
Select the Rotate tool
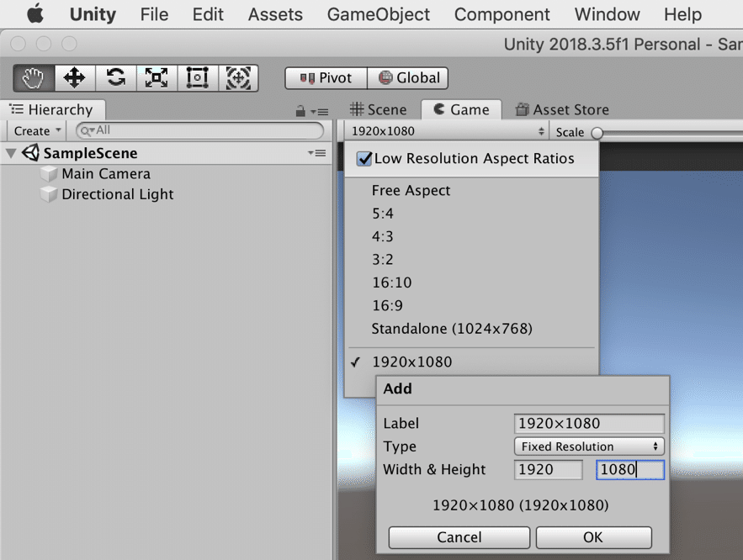click(115, 78)
